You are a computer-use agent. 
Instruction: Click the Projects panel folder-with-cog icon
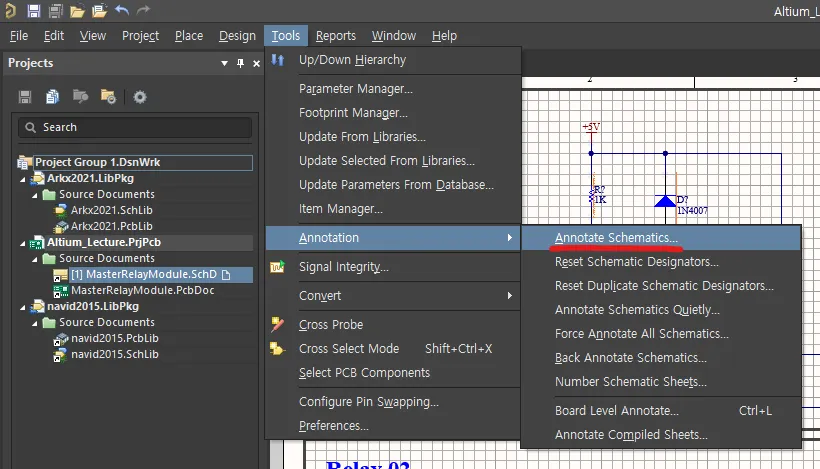(x=108, y=97)
